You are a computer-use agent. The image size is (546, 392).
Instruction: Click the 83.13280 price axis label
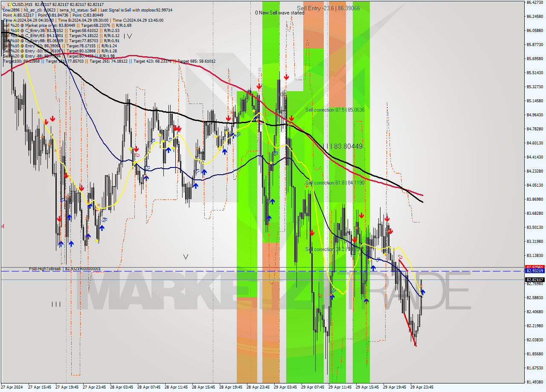(x=535, y=256)
